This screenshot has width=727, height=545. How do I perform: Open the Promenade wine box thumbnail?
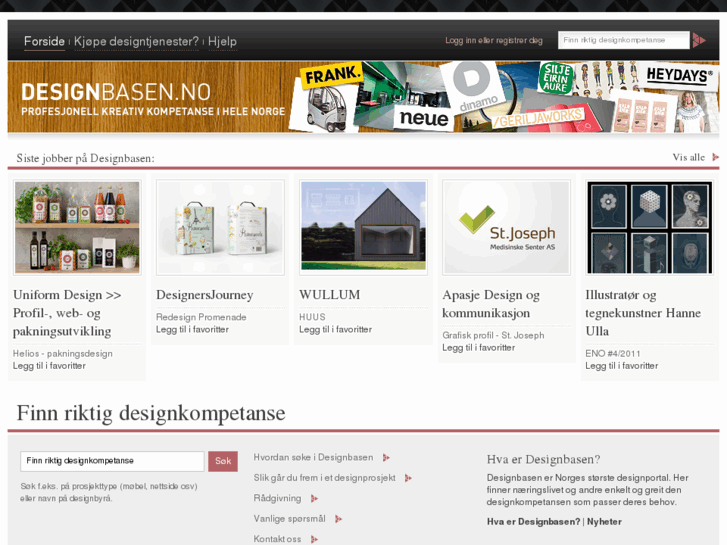click(x=220, y=227)
